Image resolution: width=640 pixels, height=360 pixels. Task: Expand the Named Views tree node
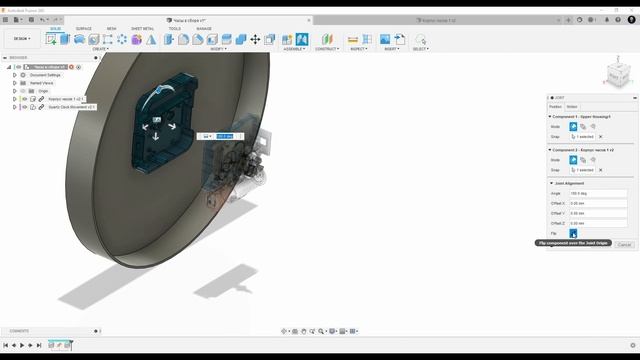coord(15,83)
